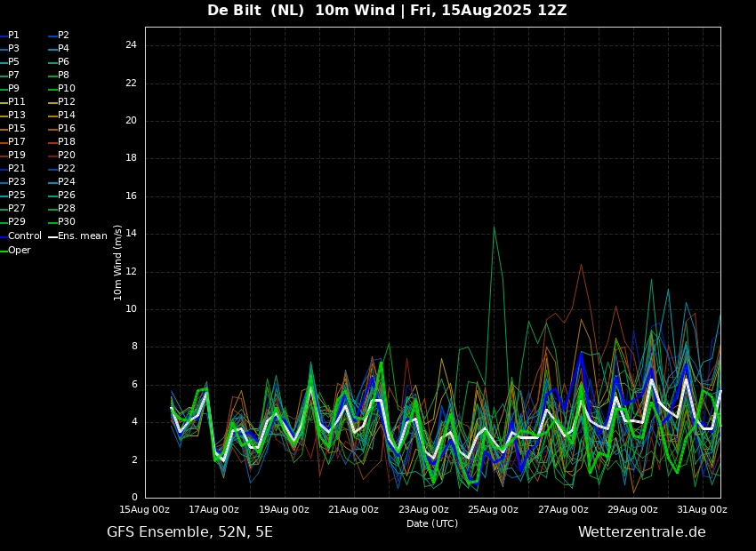Click the Oper legend entry

pos(20,251)
